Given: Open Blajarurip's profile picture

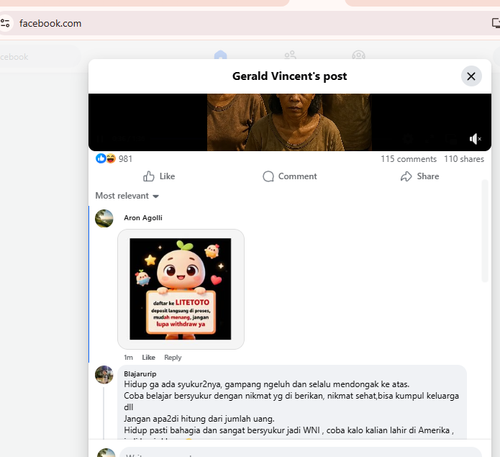Looking at the screenshot, I should tap(104, 374).
